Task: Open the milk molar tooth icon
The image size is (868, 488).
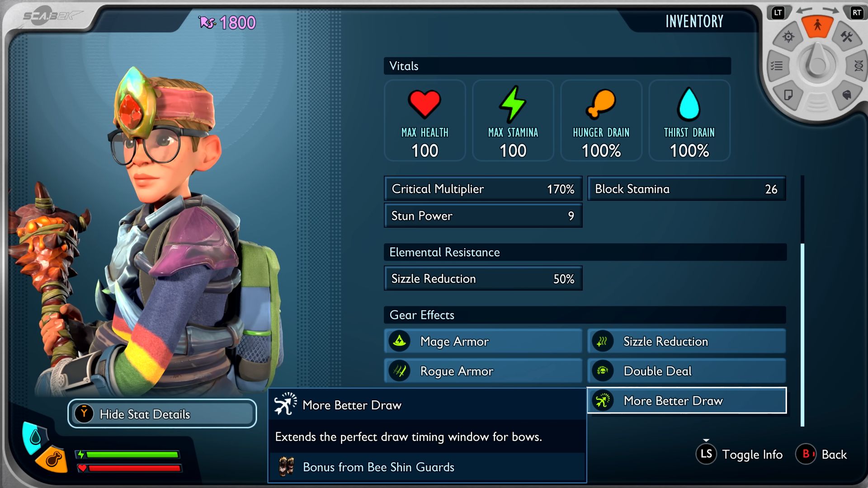Action: [x=846, y=95]
